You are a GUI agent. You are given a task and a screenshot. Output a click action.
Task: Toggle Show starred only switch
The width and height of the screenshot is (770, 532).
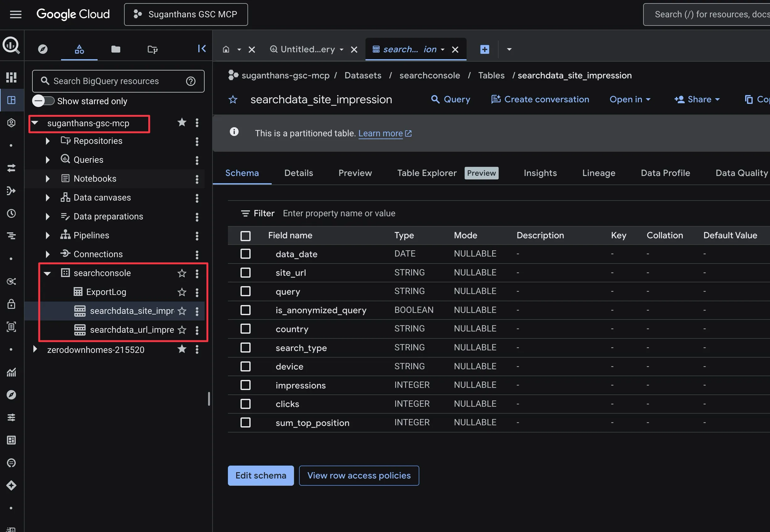pos(43,101)
